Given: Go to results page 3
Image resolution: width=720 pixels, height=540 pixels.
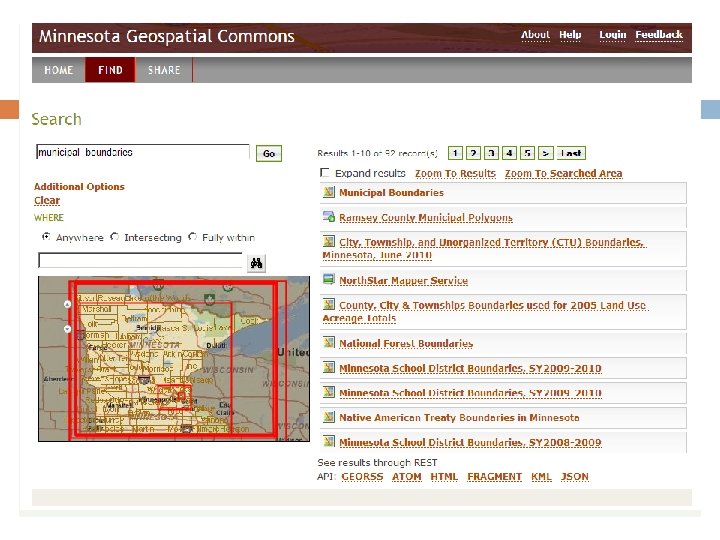Looking at the screenshot, I should [491, 153].
